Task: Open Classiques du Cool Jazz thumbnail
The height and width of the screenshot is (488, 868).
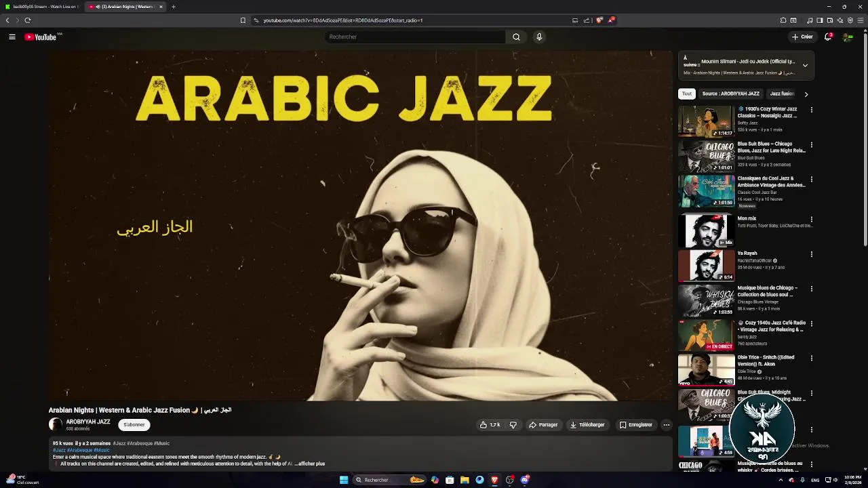Action: coord(706,190)
